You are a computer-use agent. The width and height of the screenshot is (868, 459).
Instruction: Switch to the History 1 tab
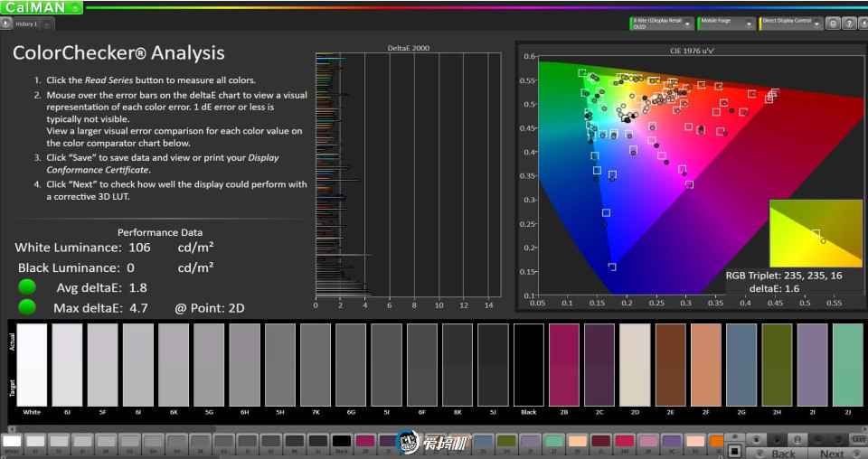coord(25,23)
